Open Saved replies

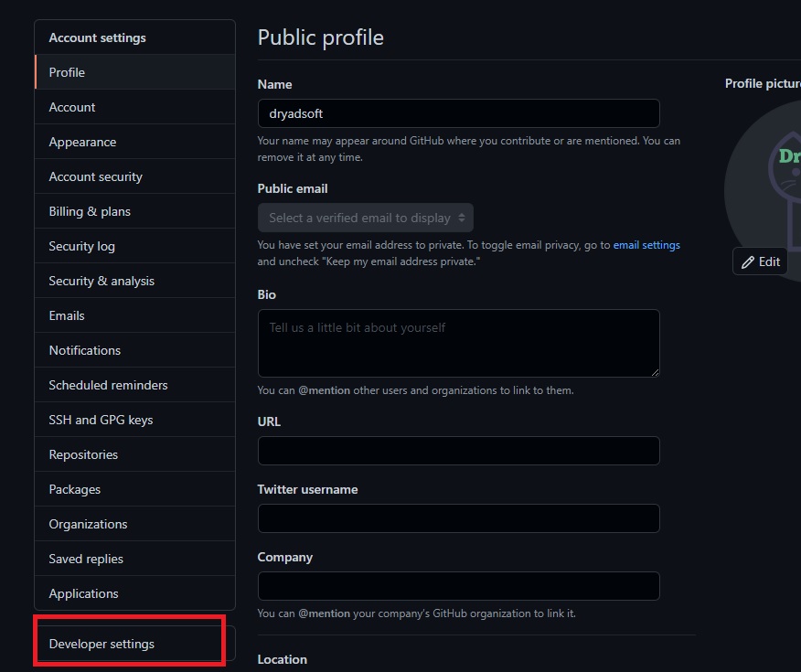[x=134, y=558]
